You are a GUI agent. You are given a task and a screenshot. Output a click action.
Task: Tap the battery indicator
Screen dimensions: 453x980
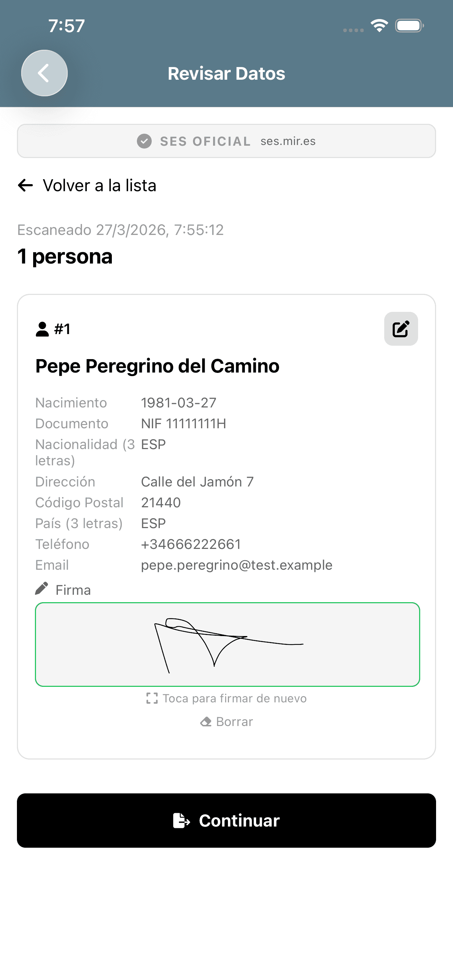[409, 26]
